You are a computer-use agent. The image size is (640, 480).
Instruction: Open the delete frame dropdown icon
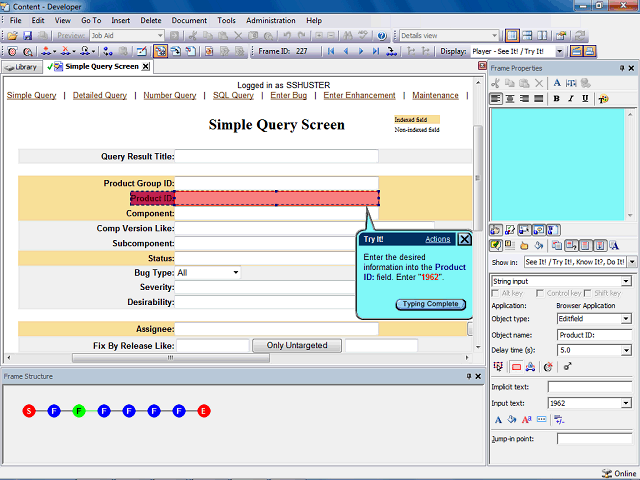point(68,51)
